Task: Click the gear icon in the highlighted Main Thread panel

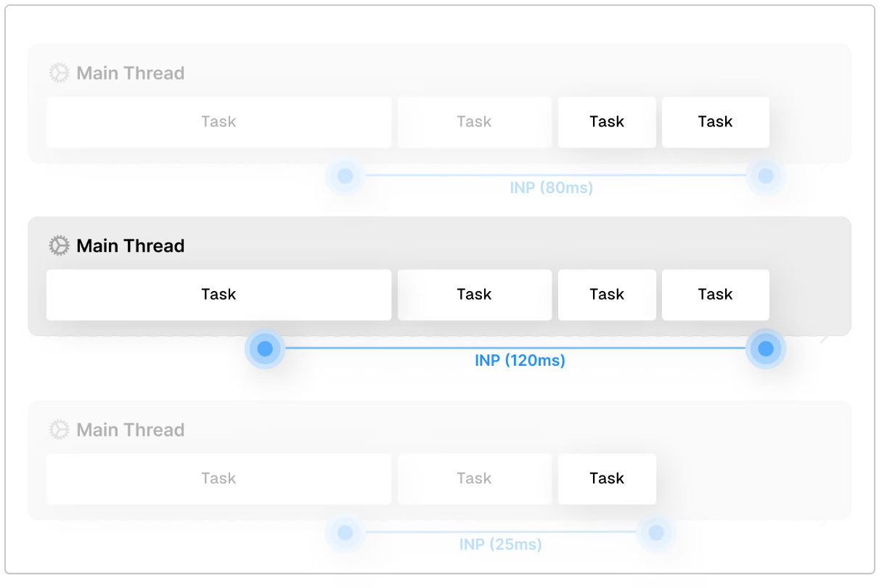Action: [x=59, y=246]
